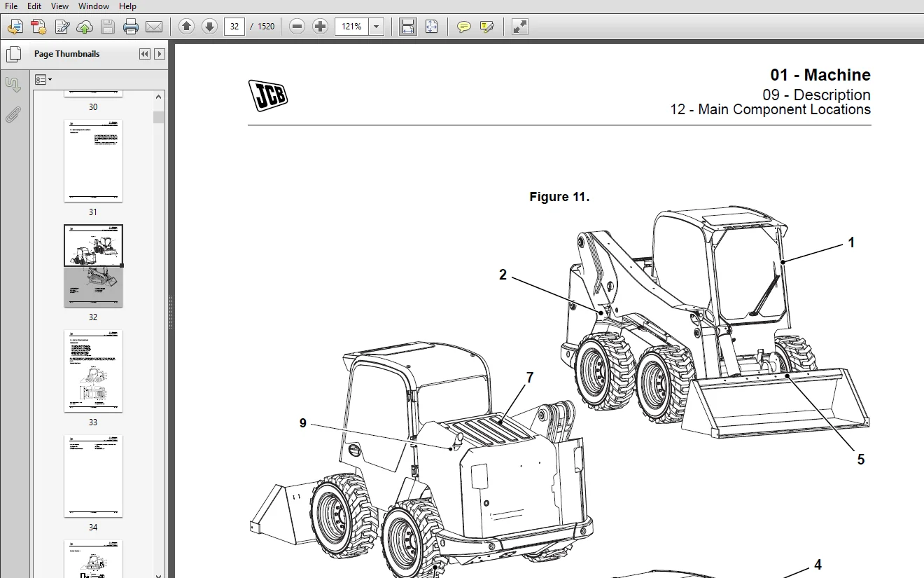Open the zoom percentage dropdown arrow
The width and height of the screenshot is (924, 578).
pyautogui.click(x=377, y=27)
